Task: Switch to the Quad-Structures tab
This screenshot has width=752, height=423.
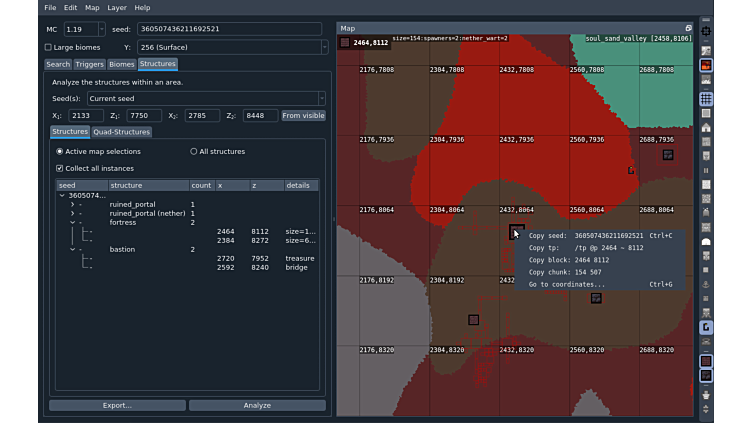Action: pos(121,131)
